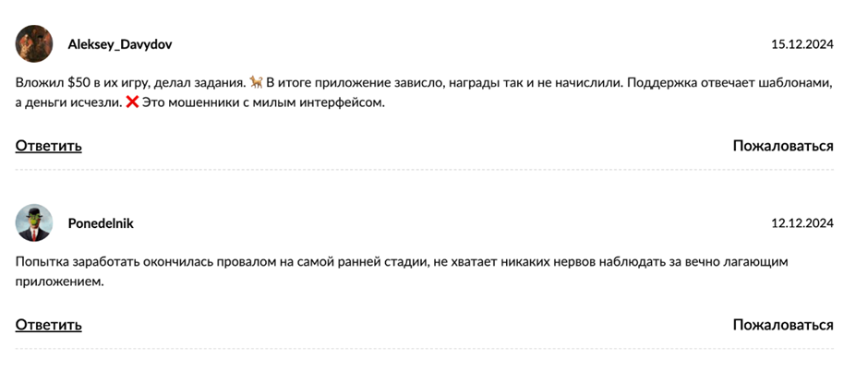Reply to Aleksey_Davydov's comment via Ответить
Viewport: 868px width, 383px height.
point(49,146)
